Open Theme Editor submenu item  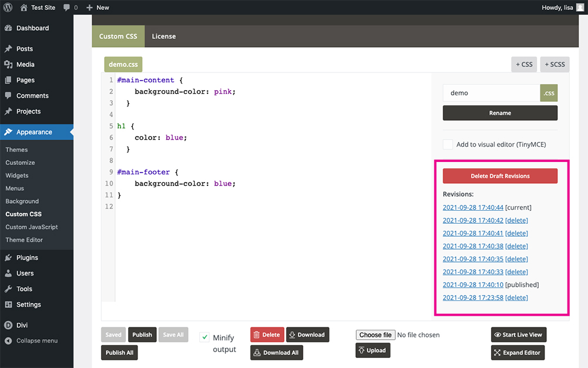(x=24, y=240)
